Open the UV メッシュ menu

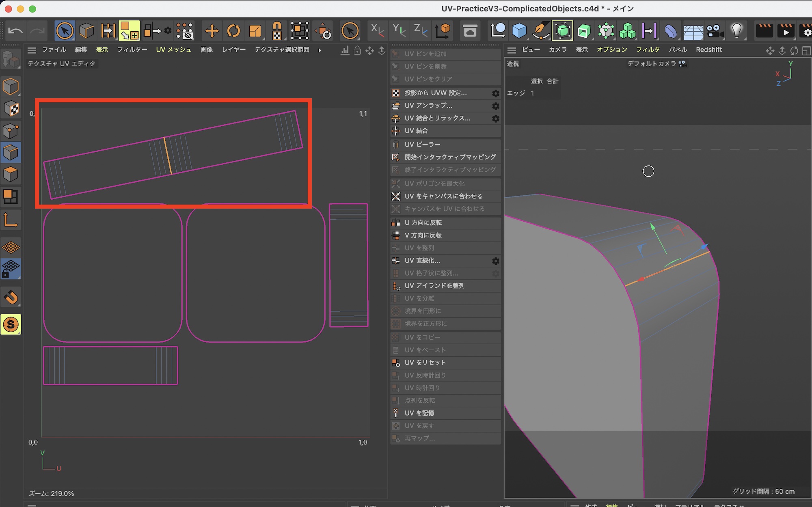click(x=173, y=50)
